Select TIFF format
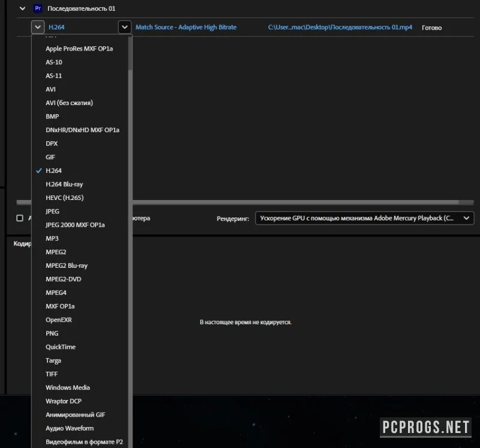The width and height of the screenshot is (480, 448). 52,374
